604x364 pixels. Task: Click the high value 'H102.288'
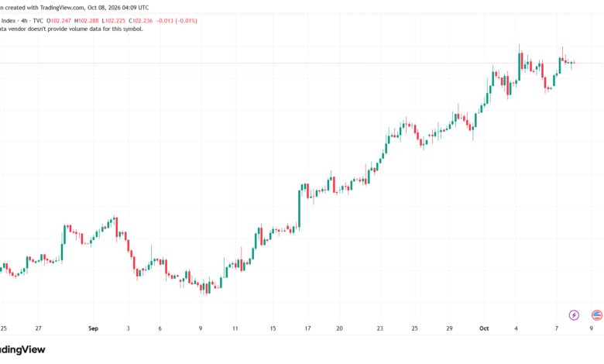[86, 21]
